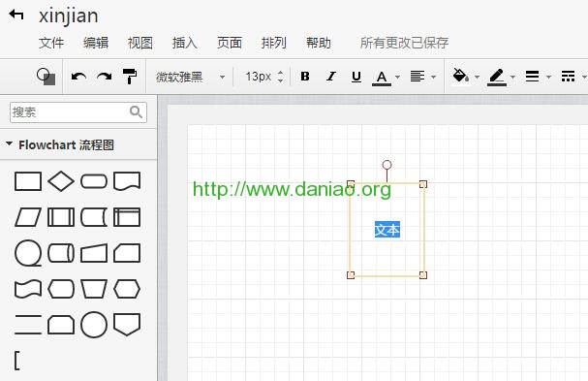Select the sequential data circle shape

pyautogui.click(x=28, y=253)
